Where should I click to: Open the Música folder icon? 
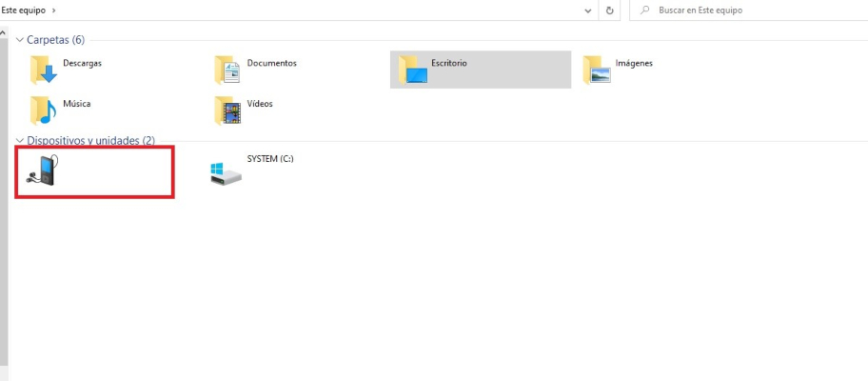tap(43, 110)
